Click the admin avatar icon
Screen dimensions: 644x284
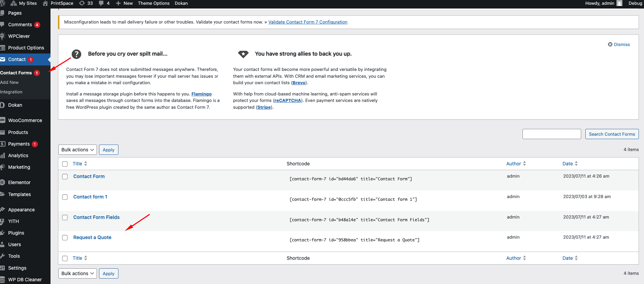[619, 3]
